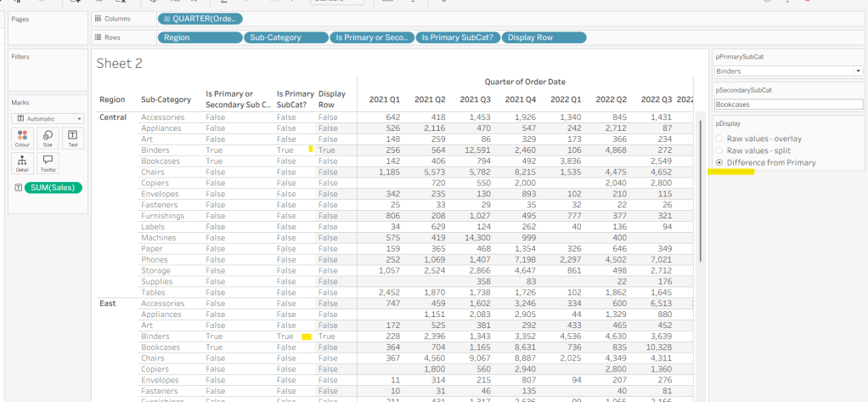Select Raw values - overlay option
Viewport: 868px width, 402px height.
pos(720,139)
